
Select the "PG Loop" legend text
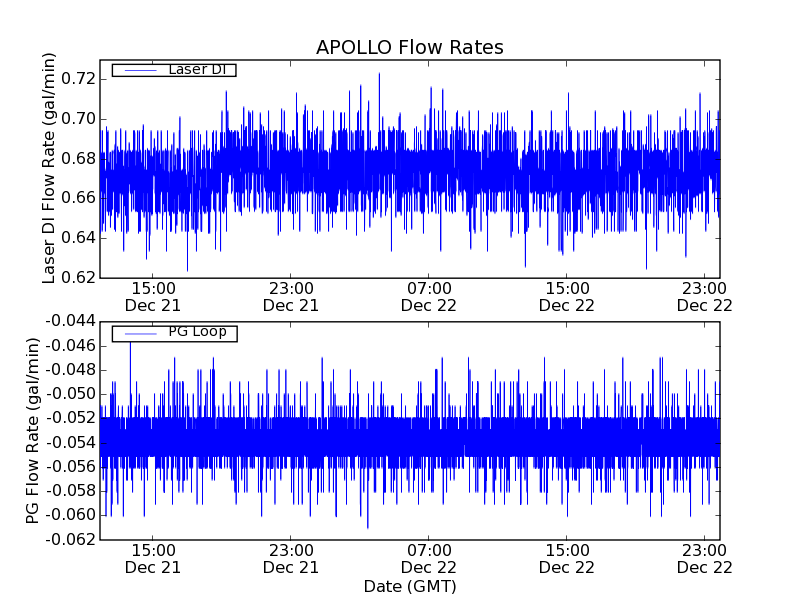point(197,332)
